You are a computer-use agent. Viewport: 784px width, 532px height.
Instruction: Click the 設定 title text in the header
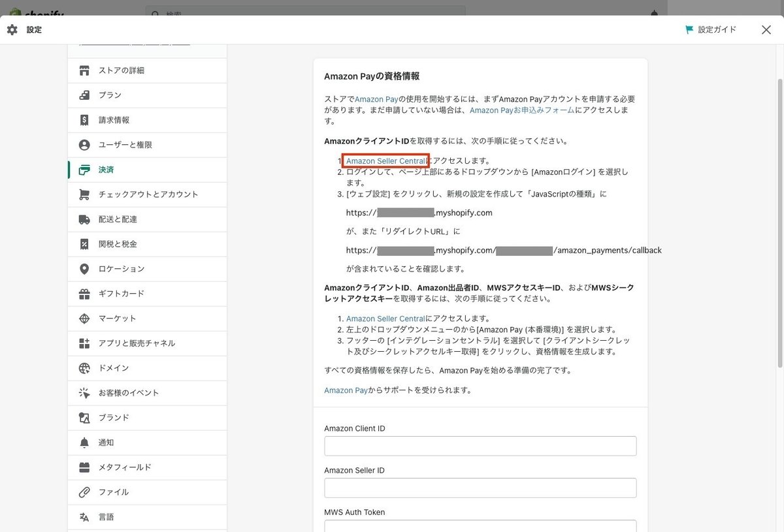tap(34, 30)
